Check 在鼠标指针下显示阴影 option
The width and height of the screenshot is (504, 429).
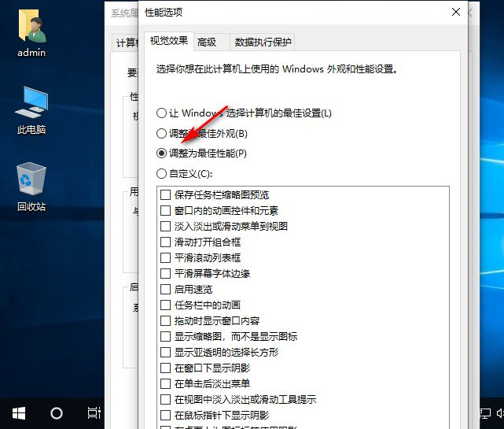tap(165, 415)
